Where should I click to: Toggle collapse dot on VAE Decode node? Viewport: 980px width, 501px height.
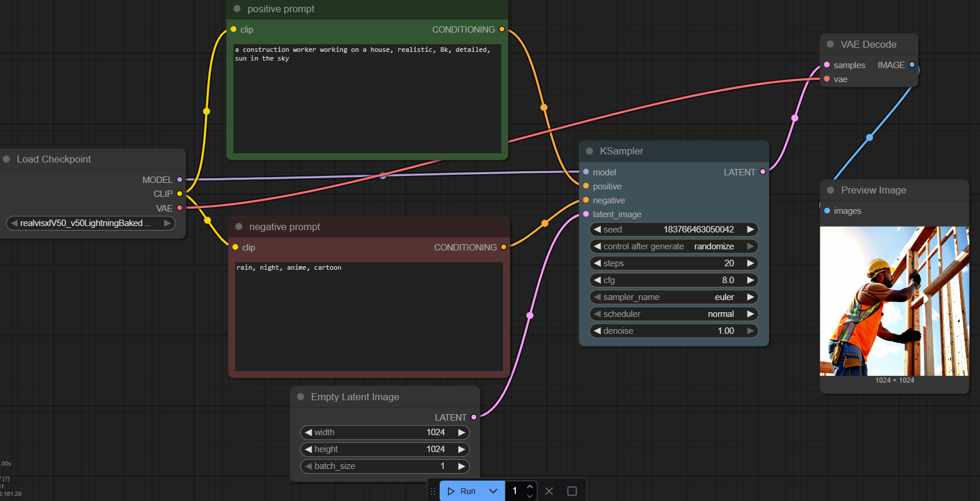(830, 44)
